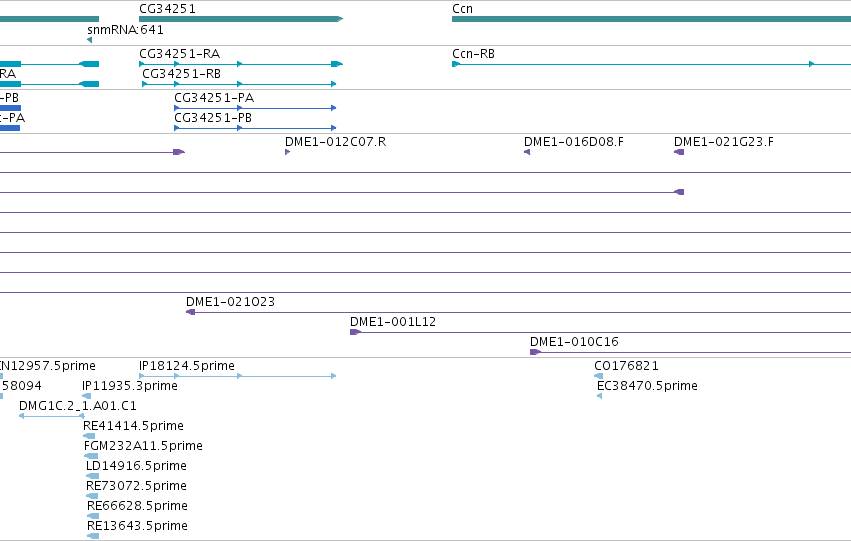This screenshot has width=851, height=541.
Task: Click the CG34251 label text
Action: (167, 9)
